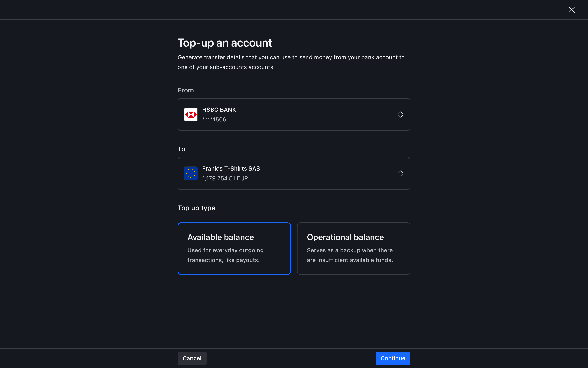The image size is (588, 368).
Task: Expand the To account chevron next to Frank's T-Shirts SAS
Action: click(400, 173)
